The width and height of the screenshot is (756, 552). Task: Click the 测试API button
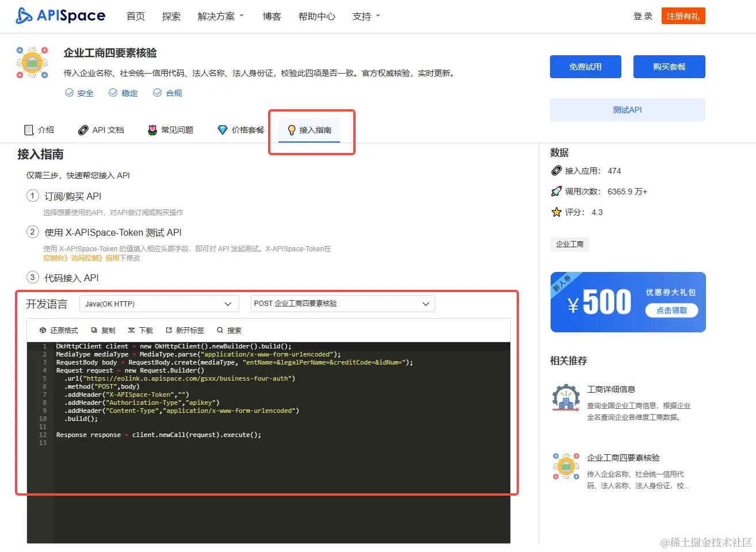627,110
